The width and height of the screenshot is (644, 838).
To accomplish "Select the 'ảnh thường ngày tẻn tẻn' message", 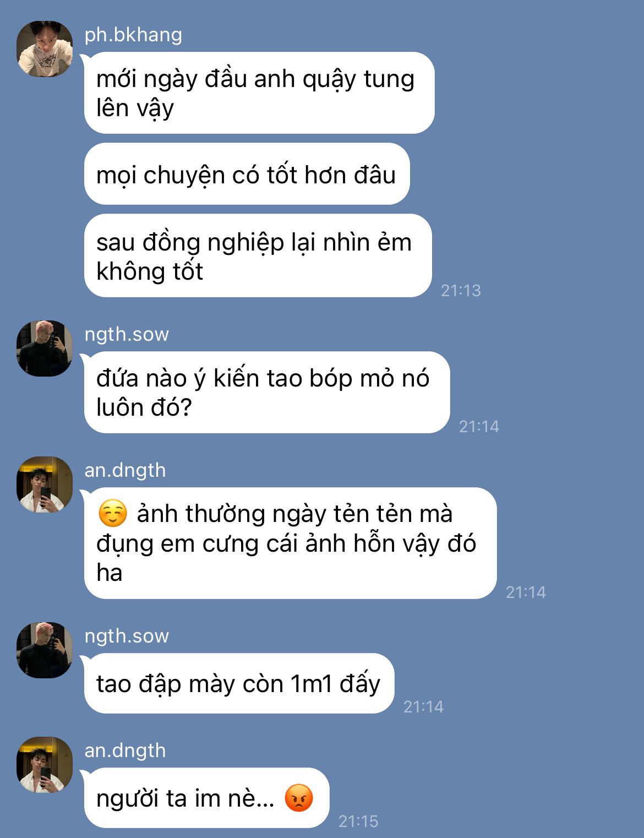I will click(291, 543).
